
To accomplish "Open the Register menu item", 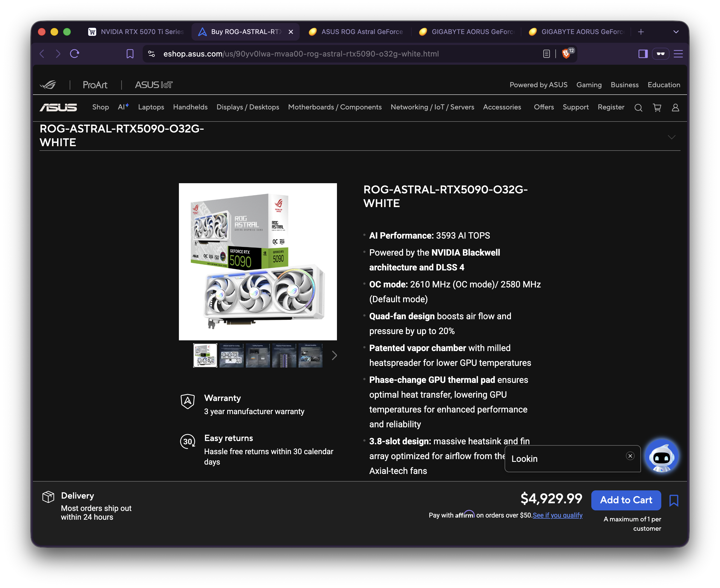I will click(x=611, y=107).
